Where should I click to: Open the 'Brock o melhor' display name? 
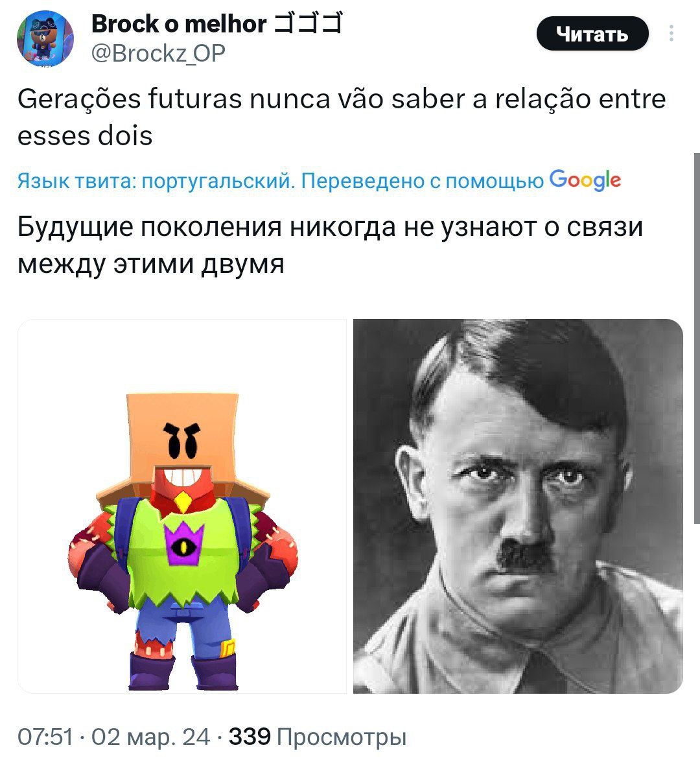click(x=179, y=23)
